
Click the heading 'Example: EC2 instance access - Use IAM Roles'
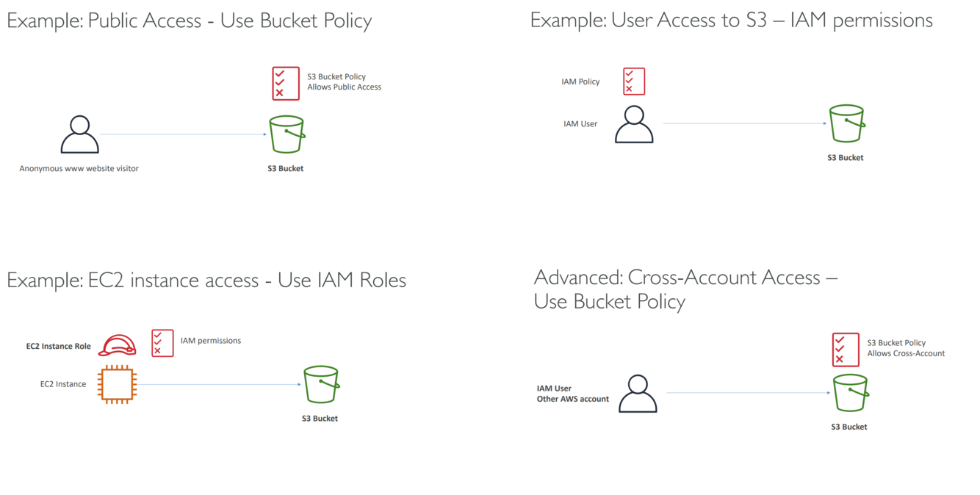(206, 280)
